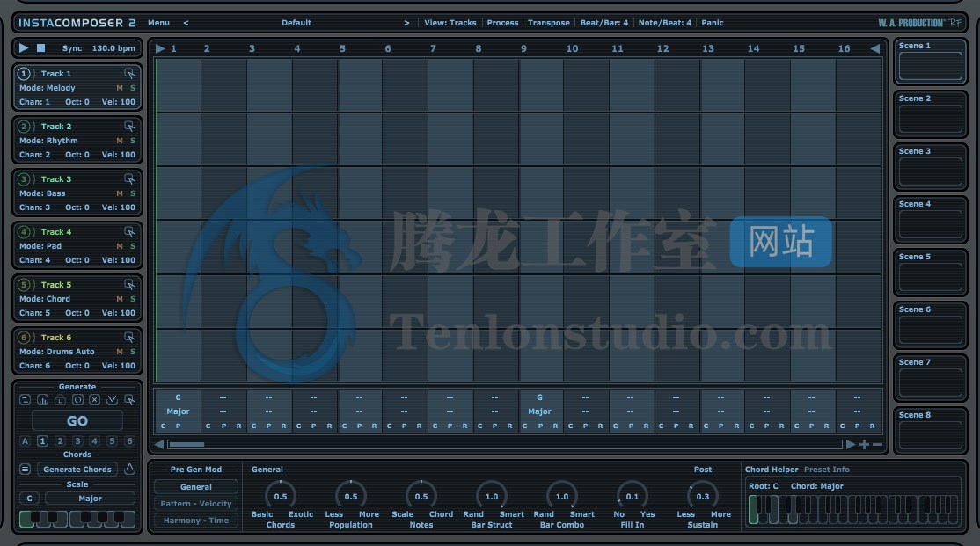Viewport: 980px width, 546px height.
Task: Open Track 3 Mode: Bass selector
Action: [42, 193]
